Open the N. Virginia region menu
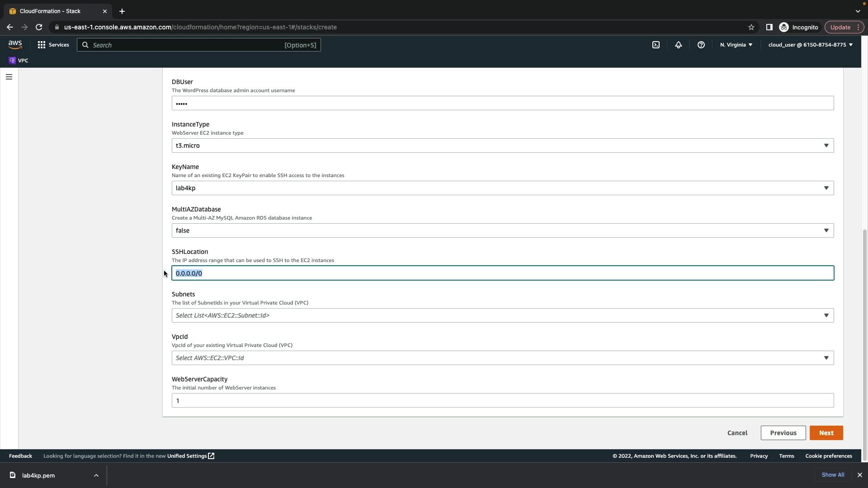 click(x=736, y=45)
